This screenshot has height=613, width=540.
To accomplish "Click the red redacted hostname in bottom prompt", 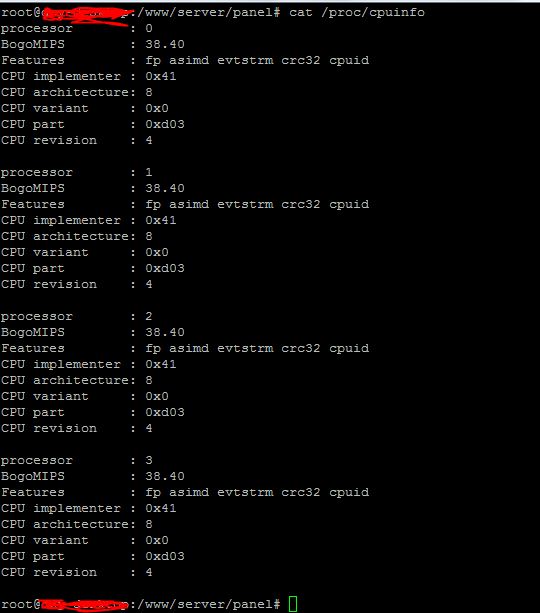I will click(x=84, y=605).
